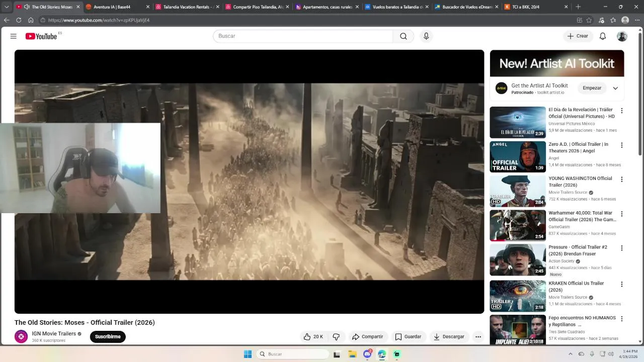Open YouTube notifications bell

(603, 36)
